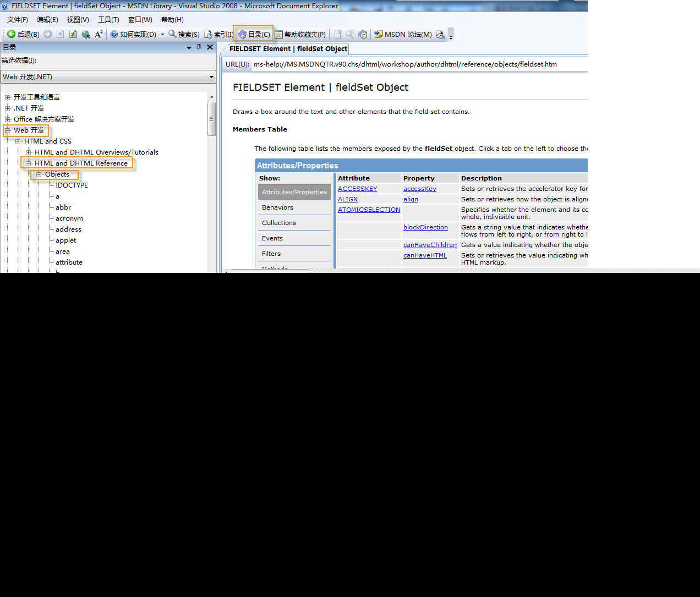Close the 目录 contents panel
The image size is (700, 597).
click(210, 47)
